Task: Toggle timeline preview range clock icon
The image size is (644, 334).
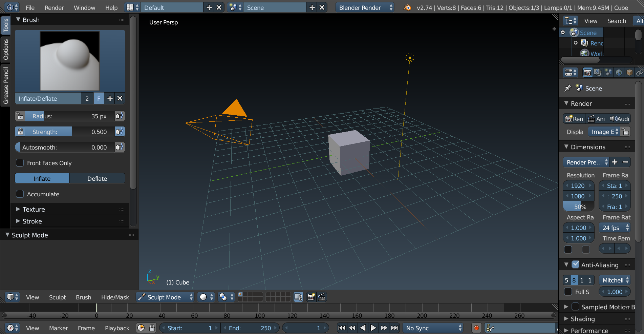Action: (141, 328)
